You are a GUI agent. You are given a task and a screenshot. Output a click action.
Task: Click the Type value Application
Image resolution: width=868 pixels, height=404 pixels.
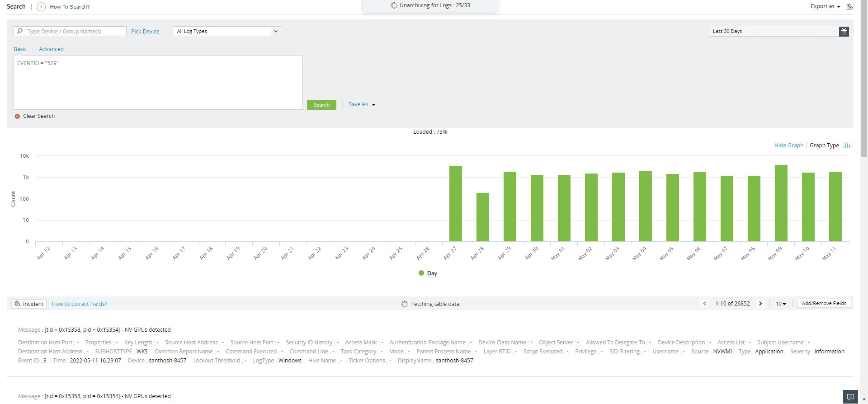(769, 352)
